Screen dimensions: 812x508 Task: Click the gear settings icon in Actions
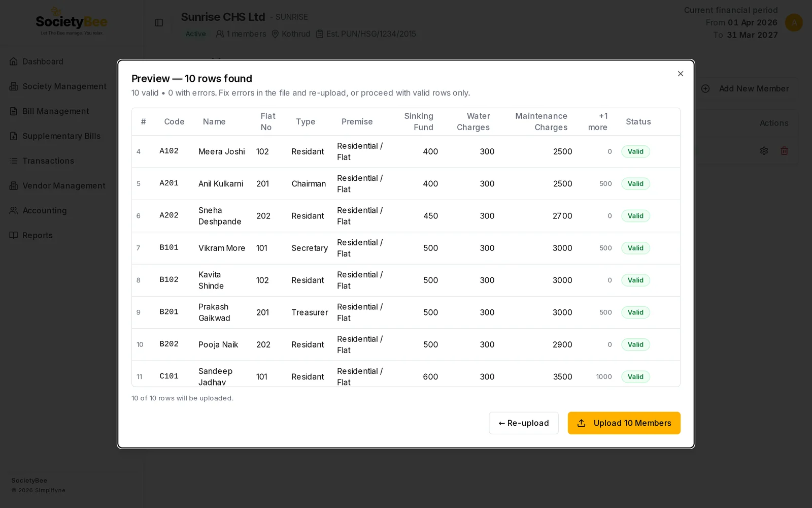764,151
